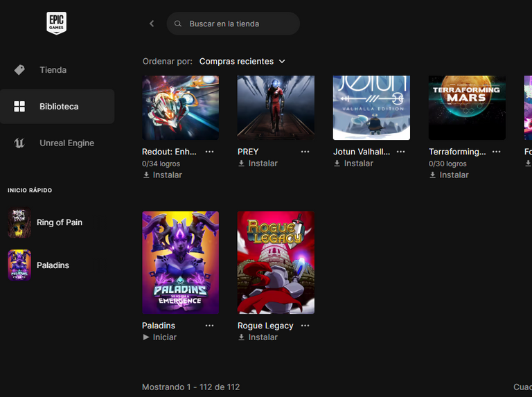Install Jotun Valhalla Edition via Instalar

point(353,164)
